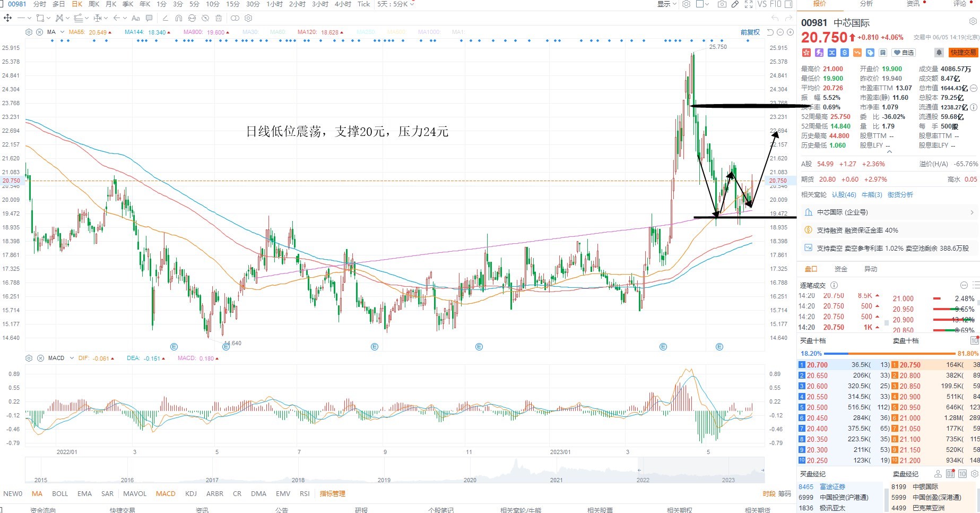Screen dimensions: 980x513
Task: Zoom in chart with plus circle
Action: pyautogui.click(x=790, y=32)
